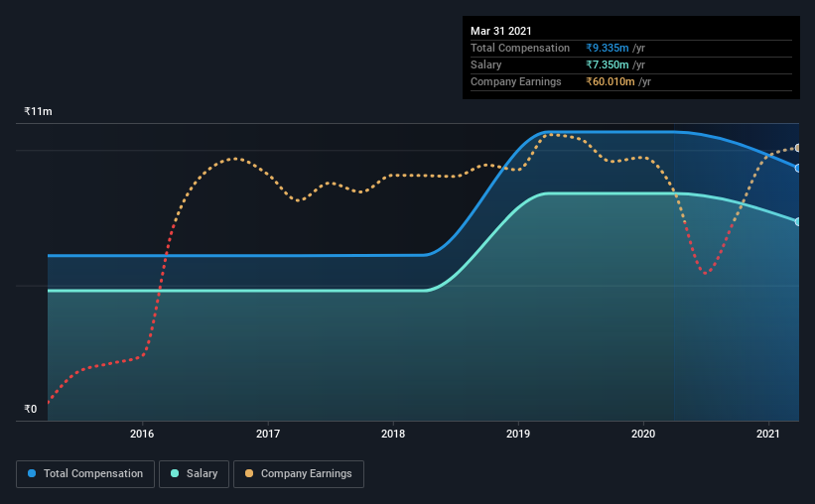The image size is (815, 504).
Task: Click the 2016 x-axis label
Action: [142, 434]
